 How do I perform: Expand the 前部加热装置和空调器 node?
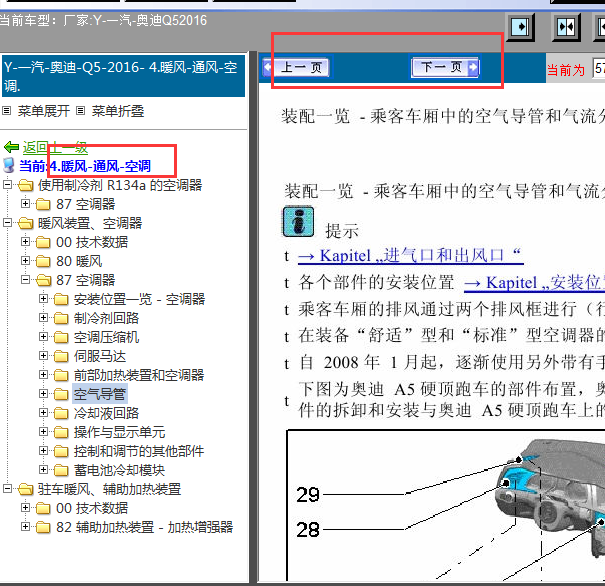pyautogui.click(x=43, y=375)
